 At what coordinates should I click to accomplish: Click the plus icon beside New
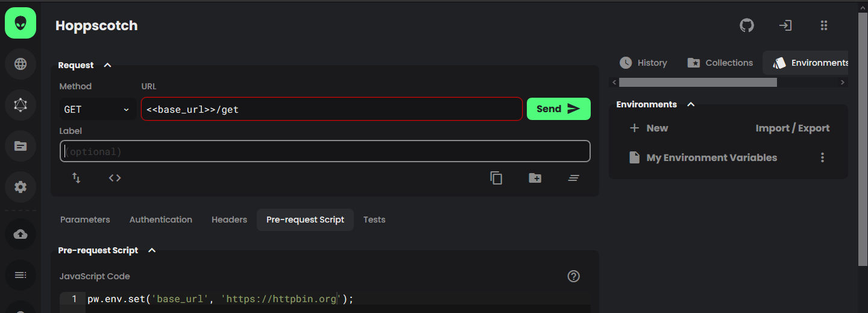[634, 128]
